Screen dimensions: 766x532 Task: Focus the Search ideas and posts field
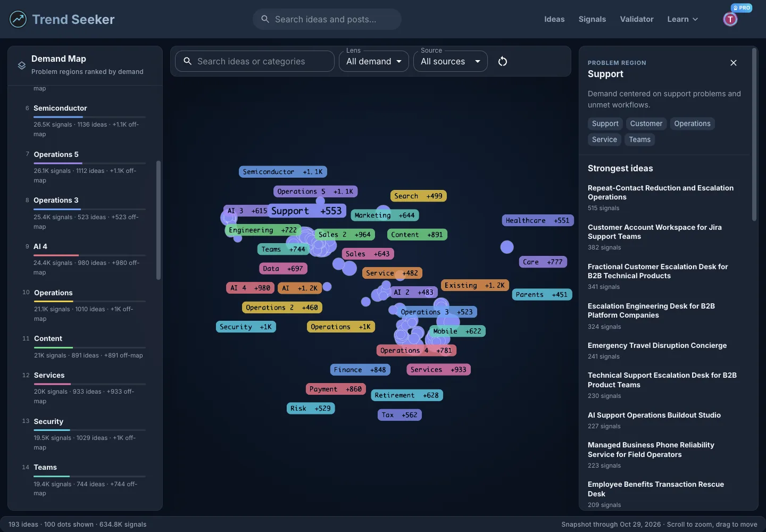coord(327,19)
